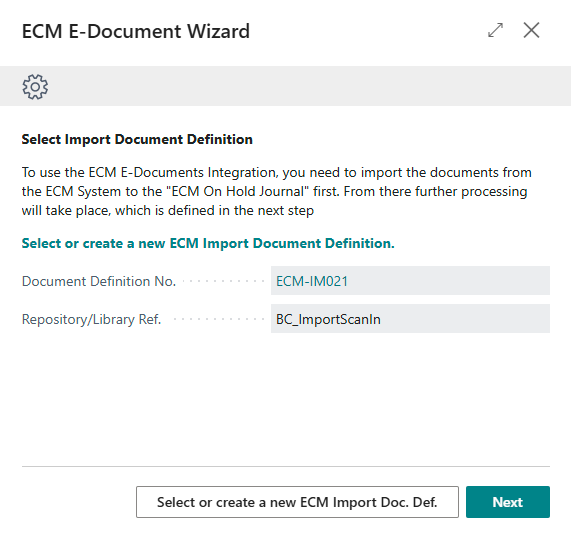Click the BC_ImportScanIn repository reference field

[410, 319]
